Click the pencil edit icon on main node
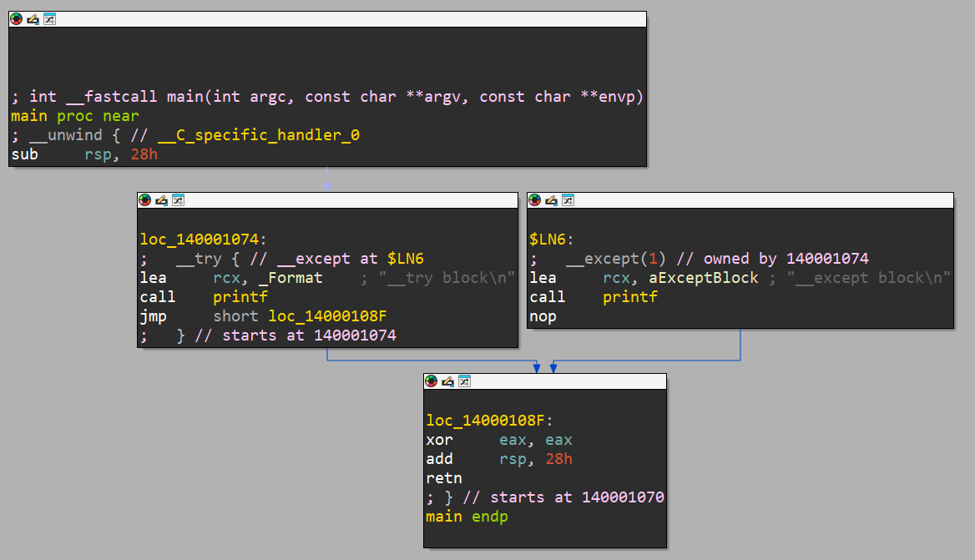The width and height of the screenshot is (975, 560). [33, 19]
